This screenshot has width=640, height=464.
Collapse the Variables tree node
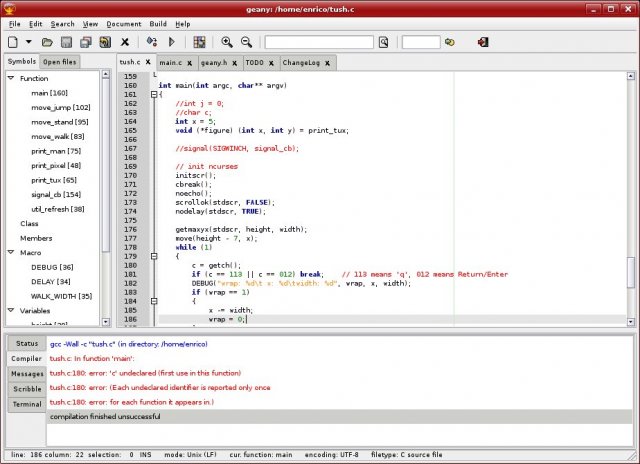pos(11,310)
